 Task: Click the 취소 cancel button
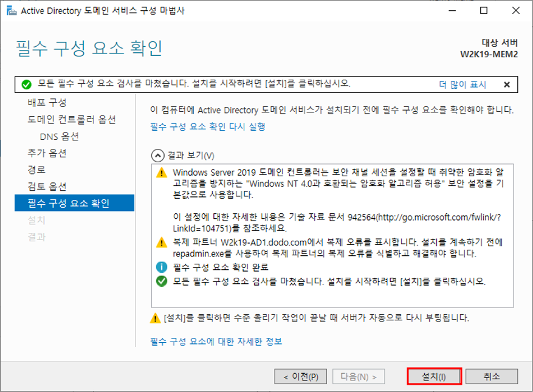tap(492, 376)
